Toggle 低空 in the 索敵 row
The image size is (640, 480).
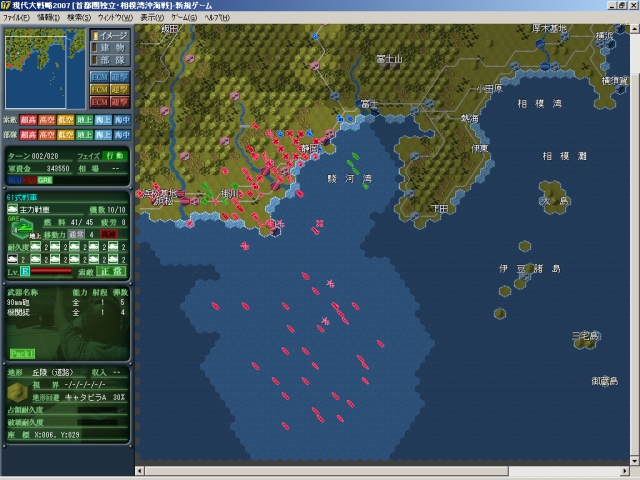point(66,120)
